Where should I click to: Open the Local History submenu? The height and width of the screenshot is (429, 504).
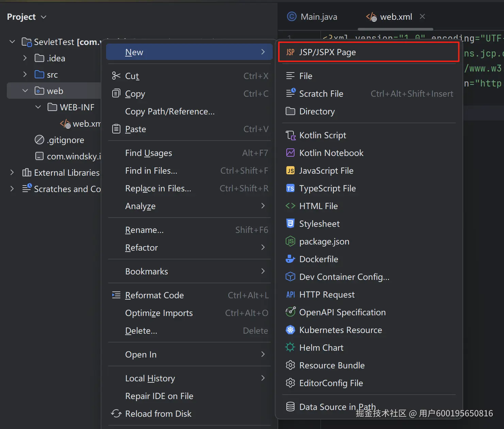tap(189, 378)
